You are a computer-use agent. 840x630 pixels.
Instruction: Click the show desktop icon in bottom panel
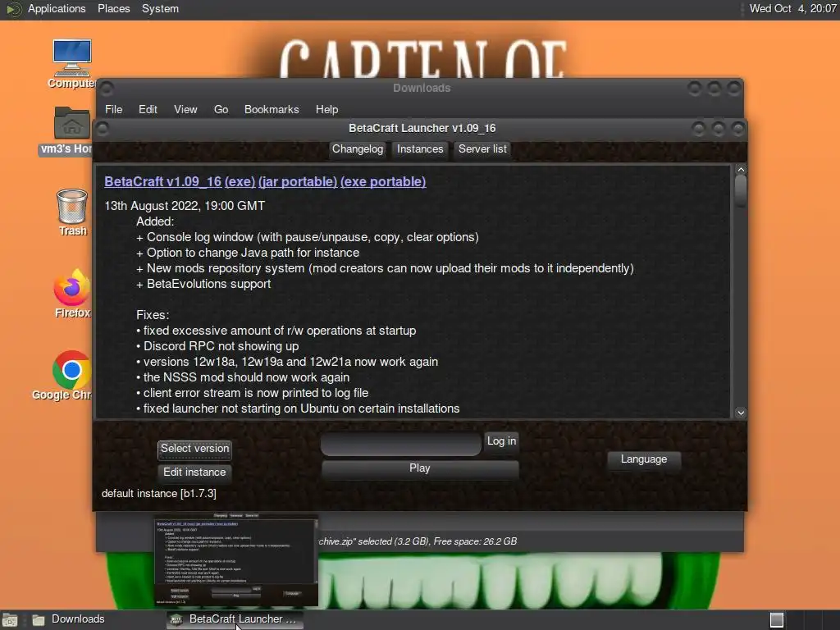tap(10, 620)
